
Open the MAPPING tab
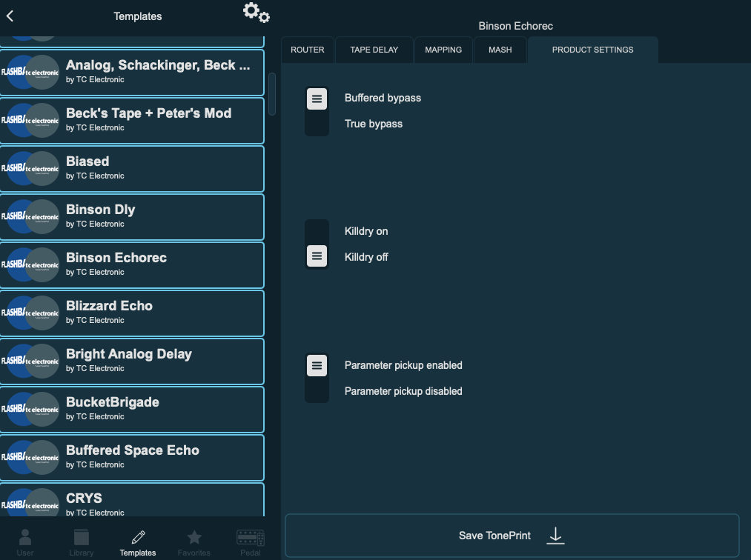click(443, 50)
